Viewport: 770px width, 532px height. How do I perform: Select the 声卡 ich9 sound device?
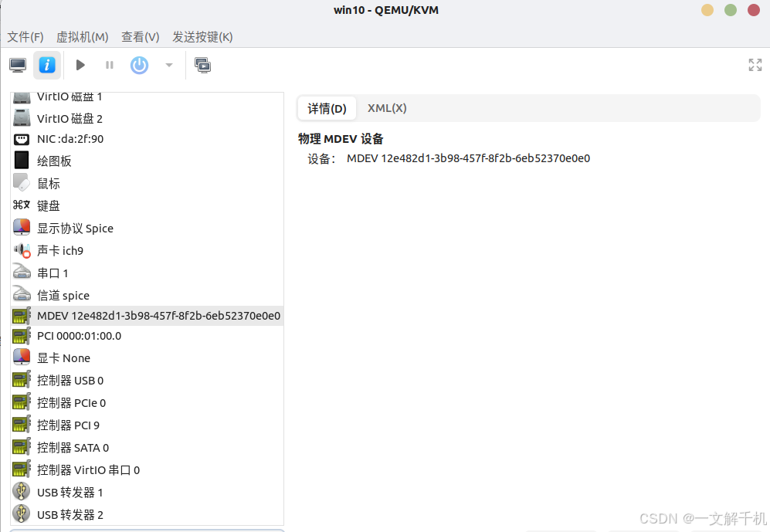click(x=60, y=250)
